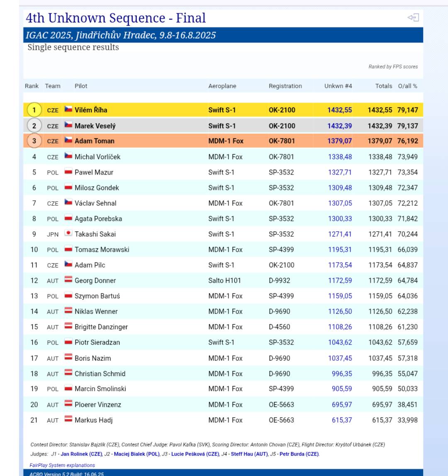Click the Polish flag next to Pawel Mazur
The width and height of the screenshot is (448, 476).
(x=68, y=172)
